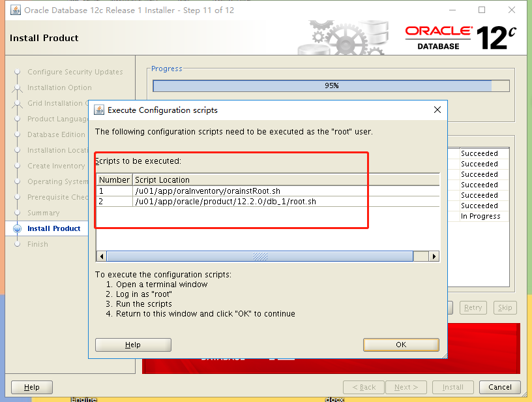Viewport: 532px width, 402px height.
Task: Click the Next button in the installer
Action: coord(406,387)
